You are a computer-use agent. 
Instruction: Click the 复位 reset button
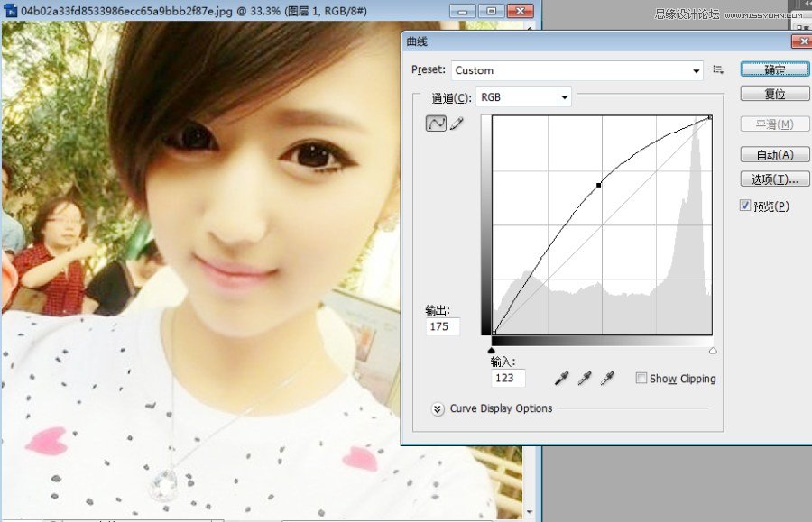[x=774, y=94]
